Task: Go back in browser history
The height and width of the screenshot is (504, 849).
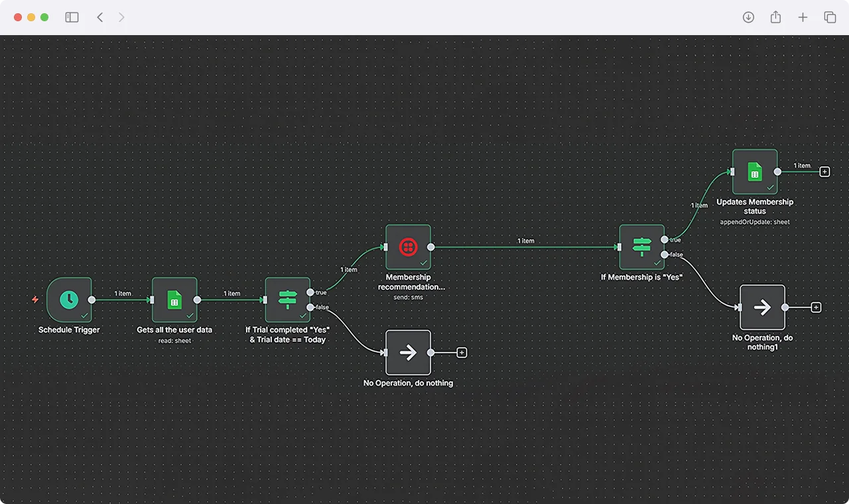Action: (99, 17)
